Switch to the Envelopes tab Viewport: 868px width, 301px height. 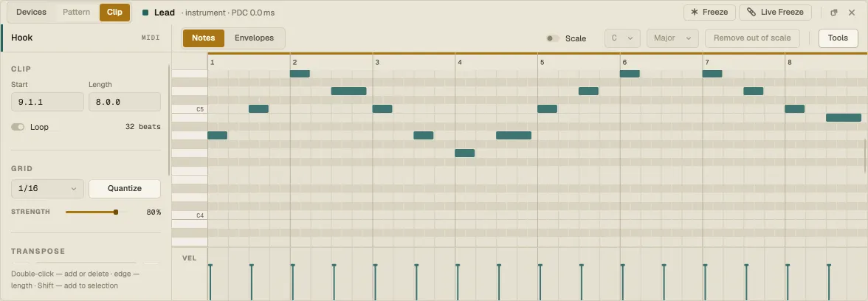coord(254,38)
